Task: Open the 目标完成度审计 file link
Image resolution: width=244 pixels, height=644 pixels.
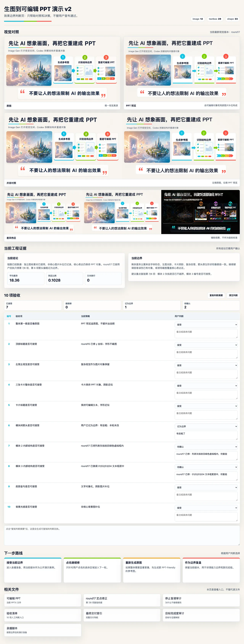Action: [201, 615]
